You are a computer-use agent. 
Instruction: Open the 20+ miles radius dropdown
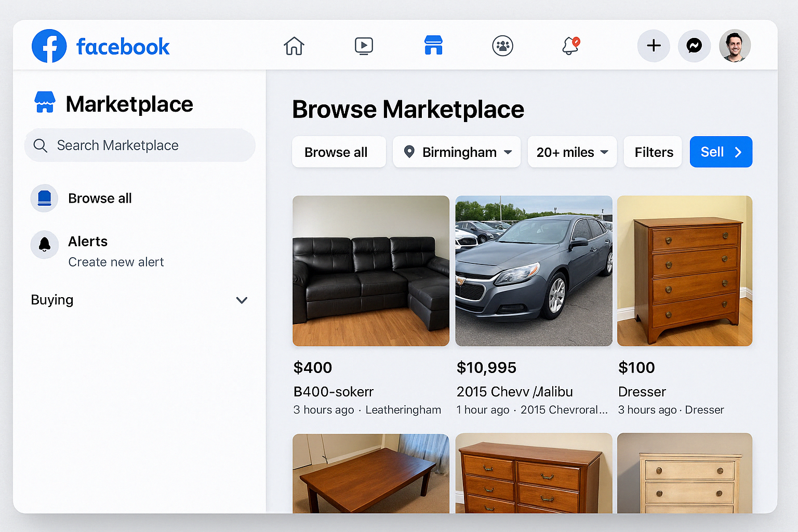[572, 152]
